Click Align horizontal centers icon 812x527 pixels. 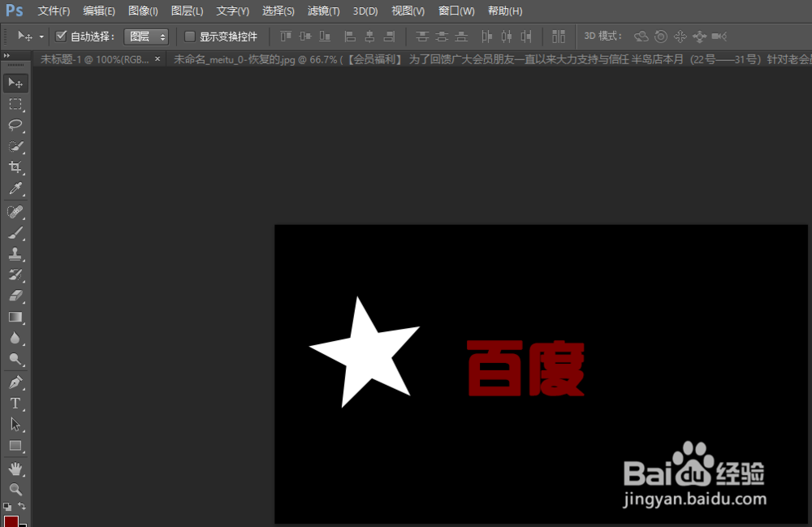point(369,37)
